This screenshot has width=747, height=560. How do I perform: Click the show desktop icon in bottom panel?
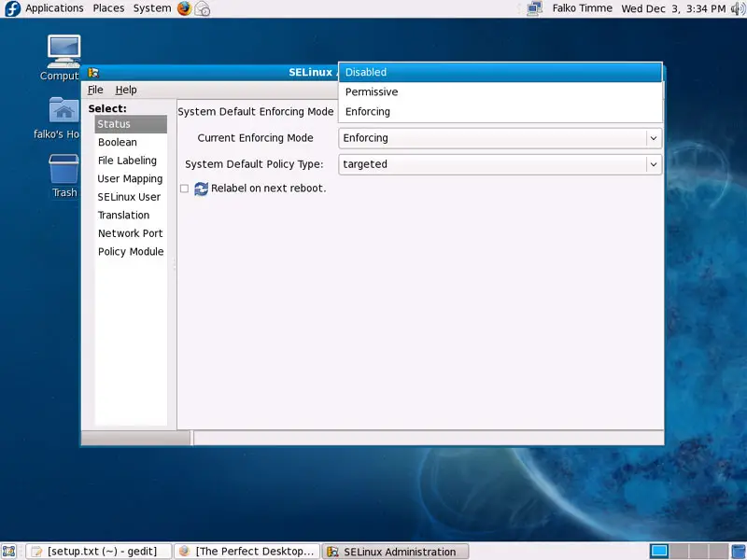(x=9, y=552)
